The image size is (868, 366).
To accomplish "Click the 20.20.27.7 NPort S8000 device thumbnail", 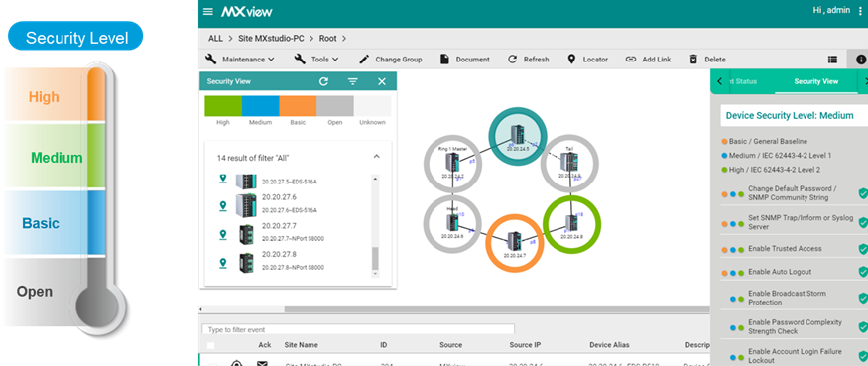I will pos(246,235).
